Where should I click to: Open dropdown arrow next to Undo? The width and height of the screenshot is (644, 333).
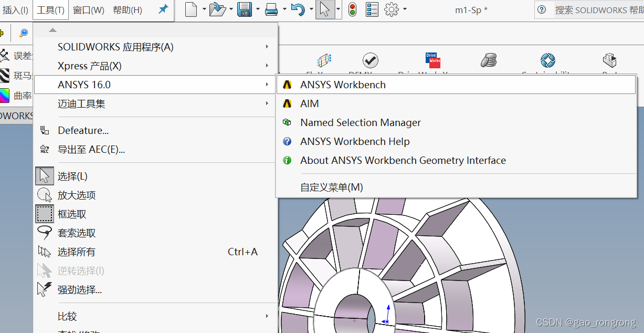pyautogui.click(x=310, y=9)
